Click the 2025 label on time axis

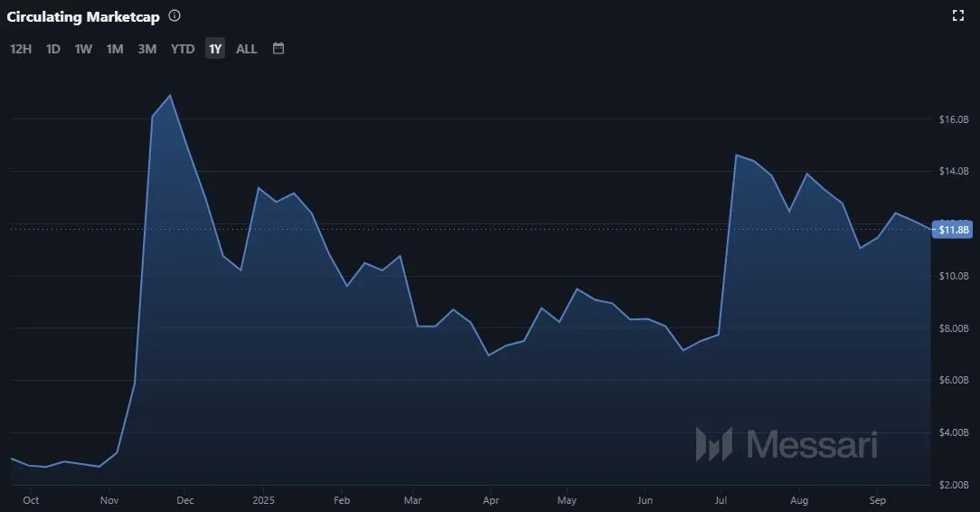coord(263,499)
